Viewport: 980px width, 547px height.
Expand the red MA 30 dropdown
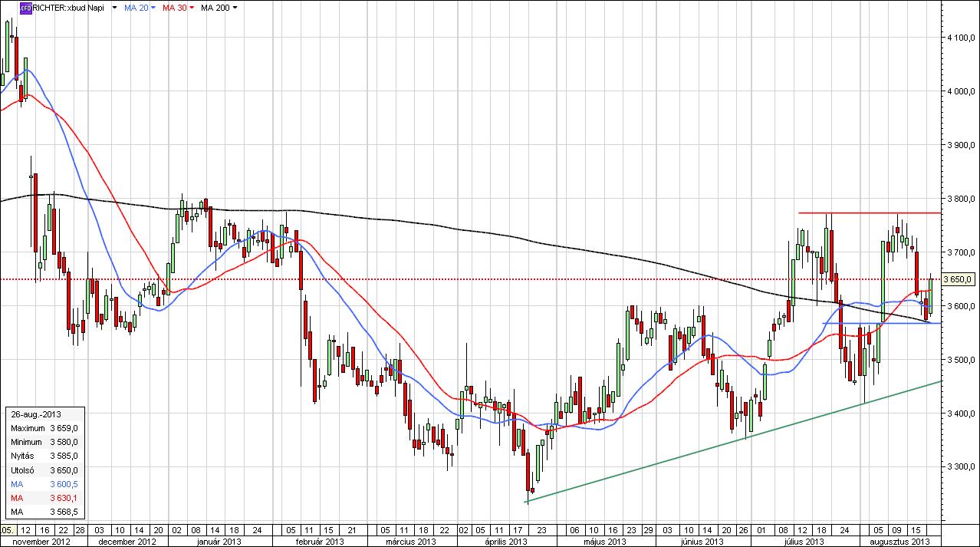[192, 8]
